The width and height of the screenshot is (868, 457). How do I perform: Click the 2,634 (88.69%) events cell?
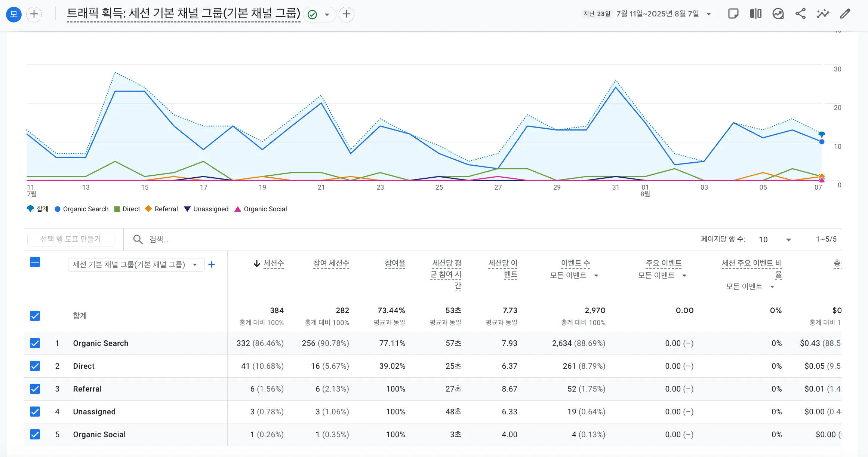(579, 343)
